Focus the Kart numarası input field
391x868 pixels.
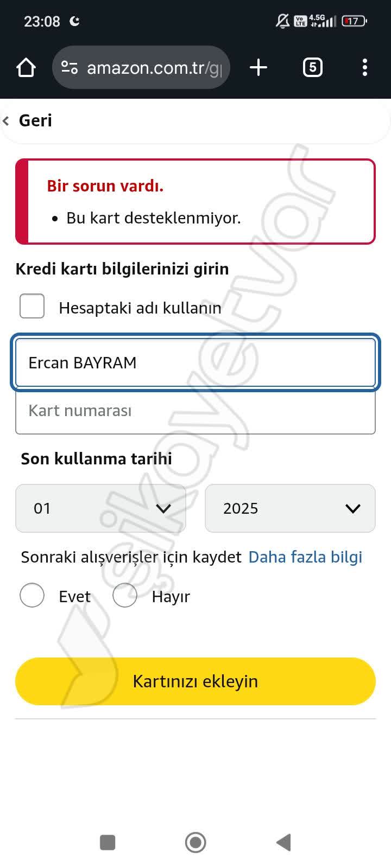[x=195, y=411]
